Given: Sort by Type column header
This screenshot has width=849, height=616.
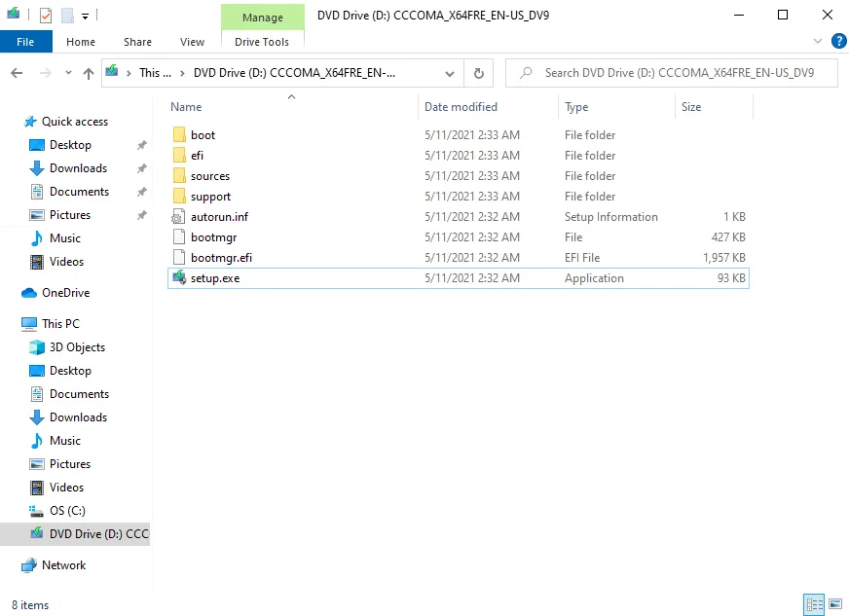Looking at the screenshot, I should [x=576, y=107].
